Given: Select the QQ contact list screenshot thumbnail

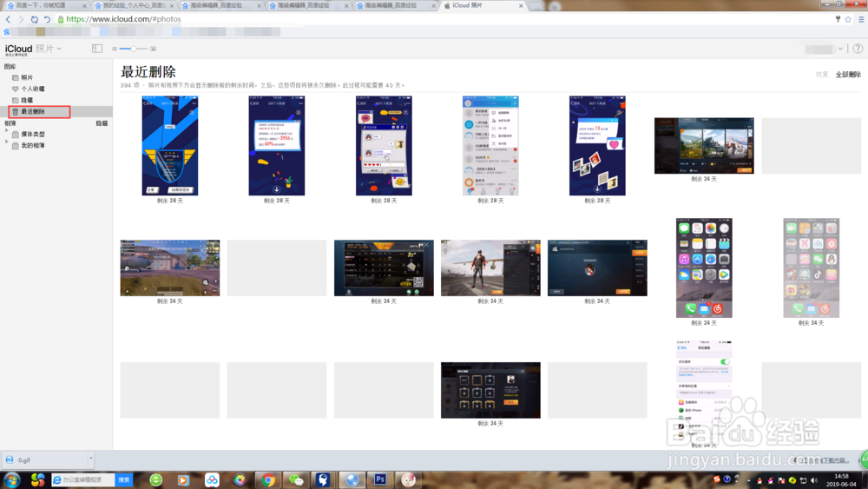Looking at the screenshot, I should click(x=490, y=146).
